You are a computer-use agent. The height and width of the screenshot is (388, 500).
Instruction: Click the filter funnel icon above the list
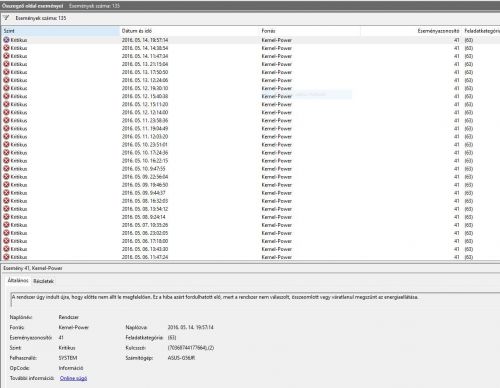point(6,18)
